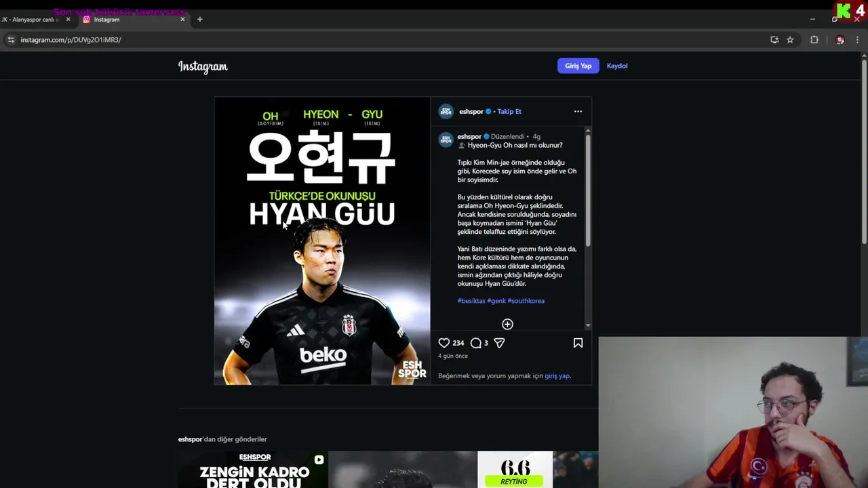
Task: Follow eshspor with Takip Et
Action: click(509, 111)
